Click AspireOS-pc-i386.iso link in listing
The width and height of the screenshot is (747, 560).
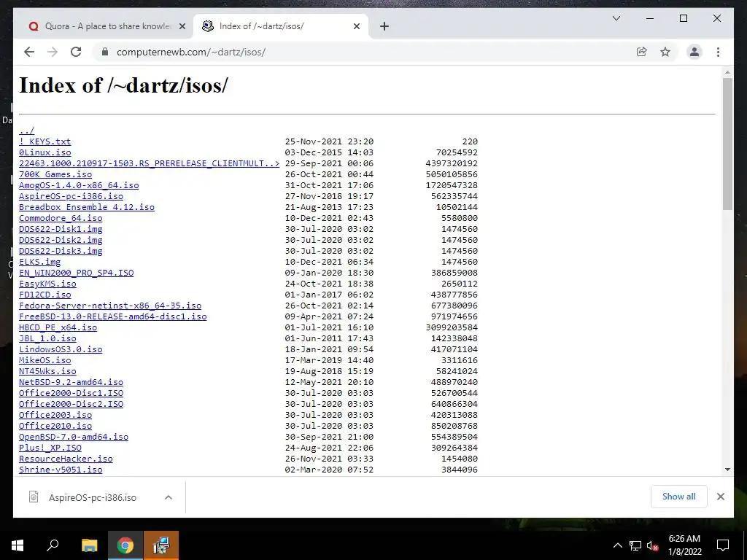pos(71,196)
